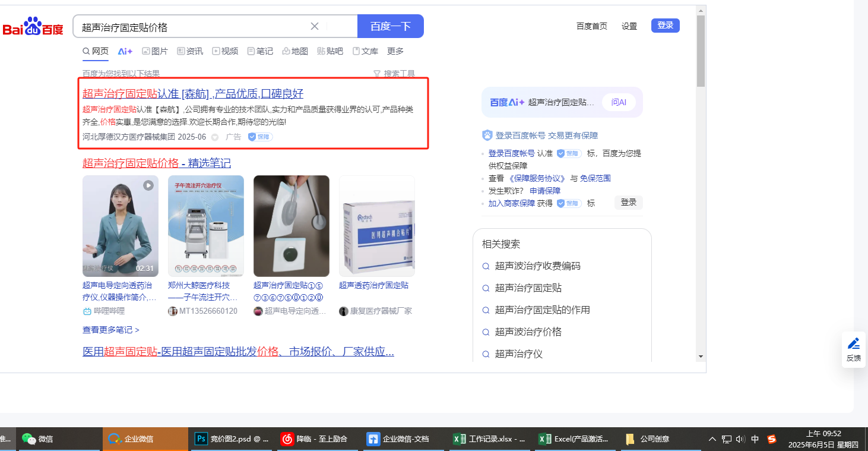Click the 登录百度帐号 交易更有保障 heading
868x451 pixels.
click(547, 135)
